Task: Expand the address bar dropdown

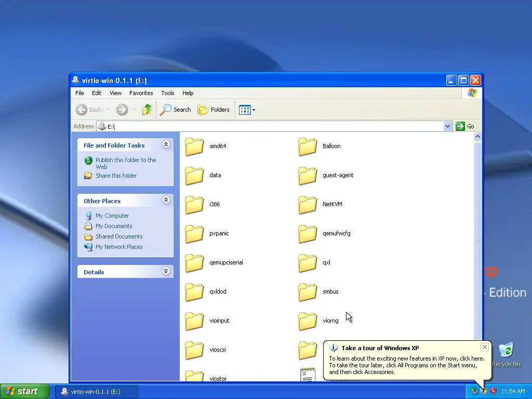Action: tap(447, 126)
